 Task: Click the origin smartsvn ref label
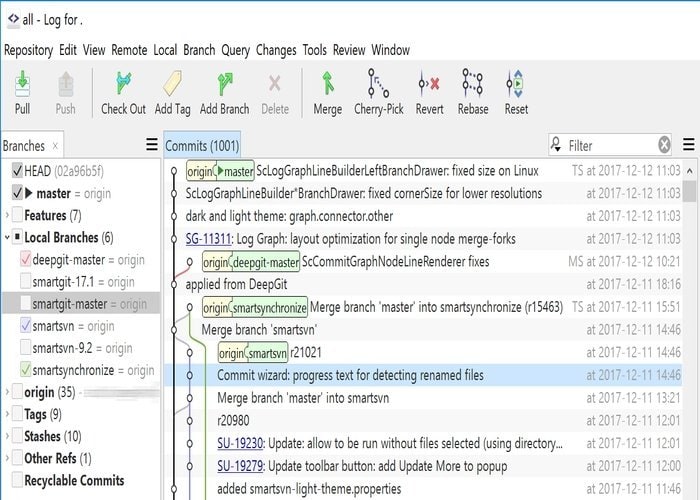253,353
